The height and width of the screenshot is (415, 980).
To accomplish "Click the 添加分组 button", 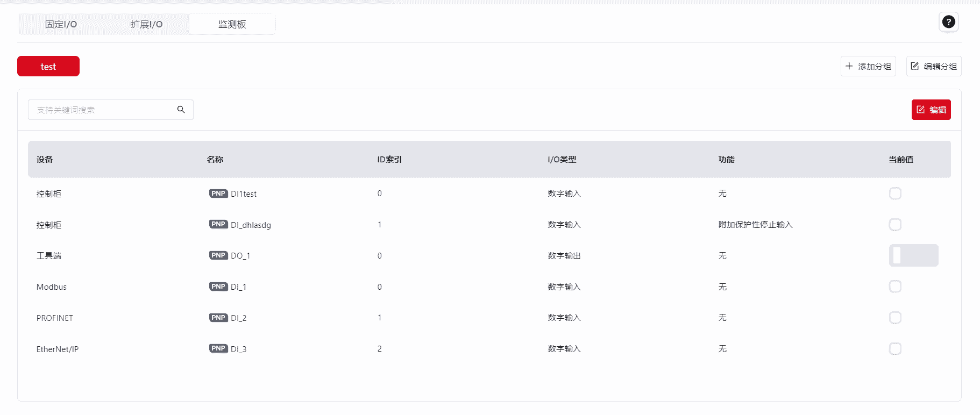I will click(x=868, y=66).
